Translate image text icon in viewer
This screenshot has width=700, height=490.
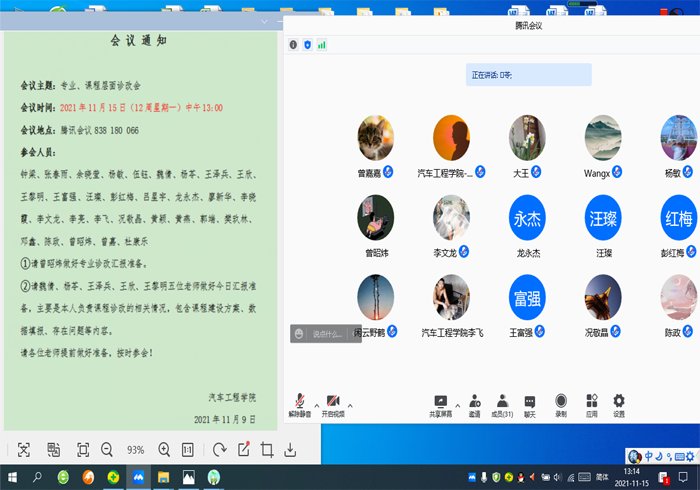pos(54,449)
